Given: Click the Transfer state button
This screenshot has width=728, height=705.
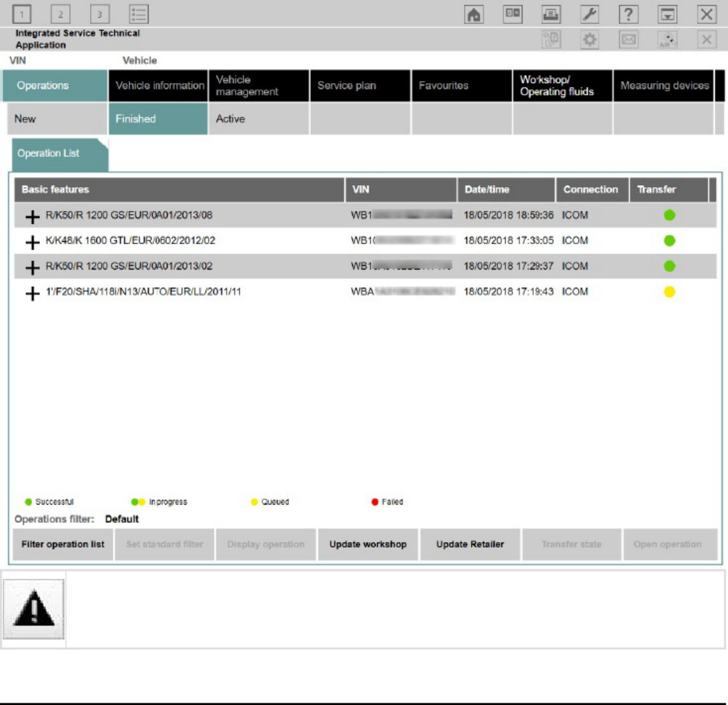Looking at the screenshot, I should point(571,544).
